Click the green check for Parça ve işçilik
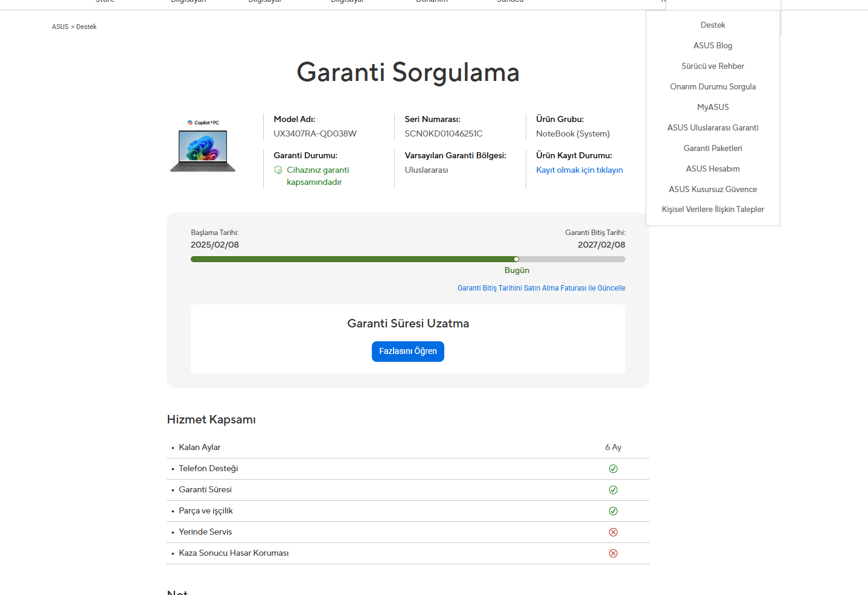Image resolution: width=868 pixels, height=595 pixels. [x=613, y=511]
